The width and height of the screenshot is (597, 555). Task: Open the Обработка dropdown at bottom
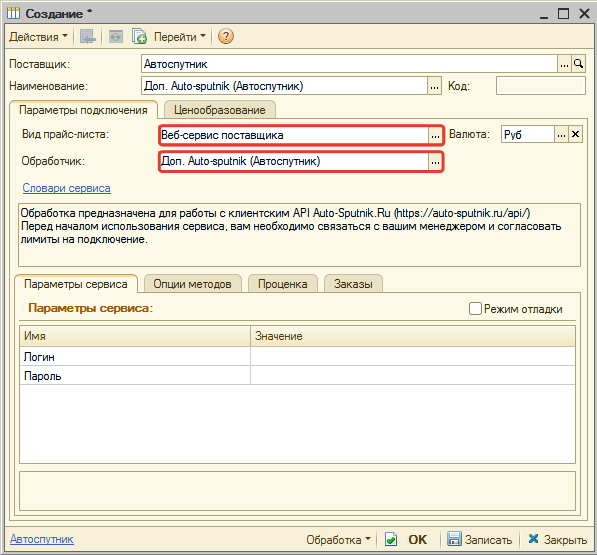[x=338, y=539]
